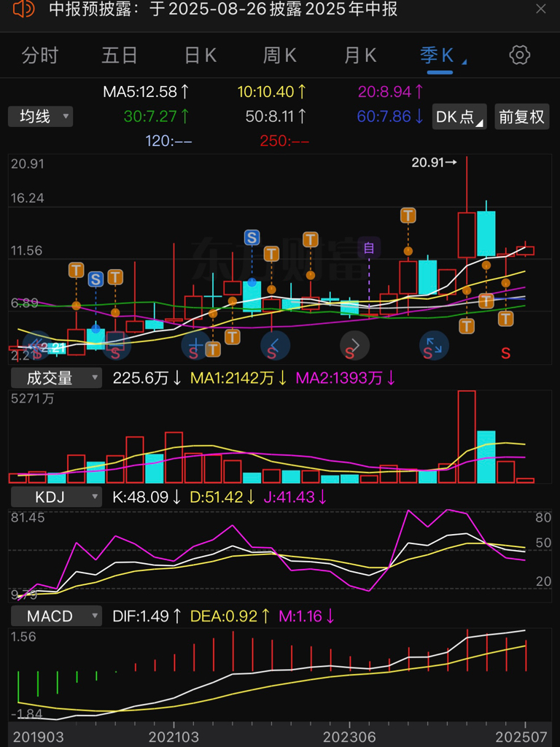560x747 pixels.
Task: Tap the yellow 10:10.40 MA label
Action: pos(272,91)
